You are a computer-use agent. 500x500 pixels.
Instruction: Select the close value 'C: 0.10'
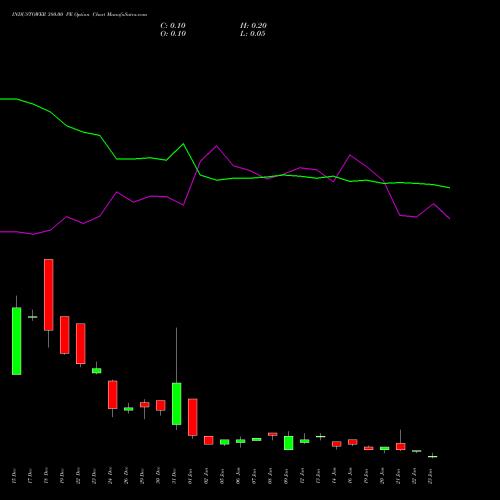[x=173, y=26]
